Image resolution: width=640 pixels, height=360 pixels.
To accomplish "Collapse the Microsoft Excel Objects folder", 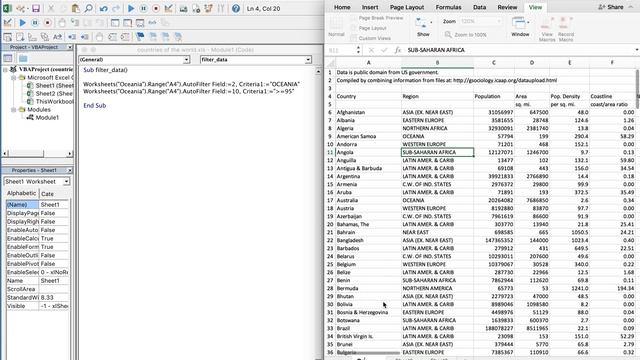I will click(13, 77).
